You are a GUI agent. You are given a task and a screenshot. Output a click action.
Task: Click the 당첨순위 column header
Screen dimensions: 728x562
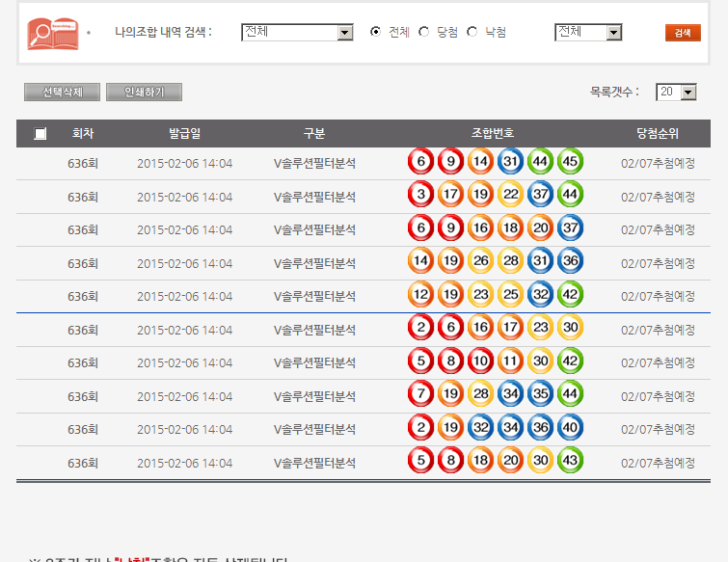click(x=658, y=133)
